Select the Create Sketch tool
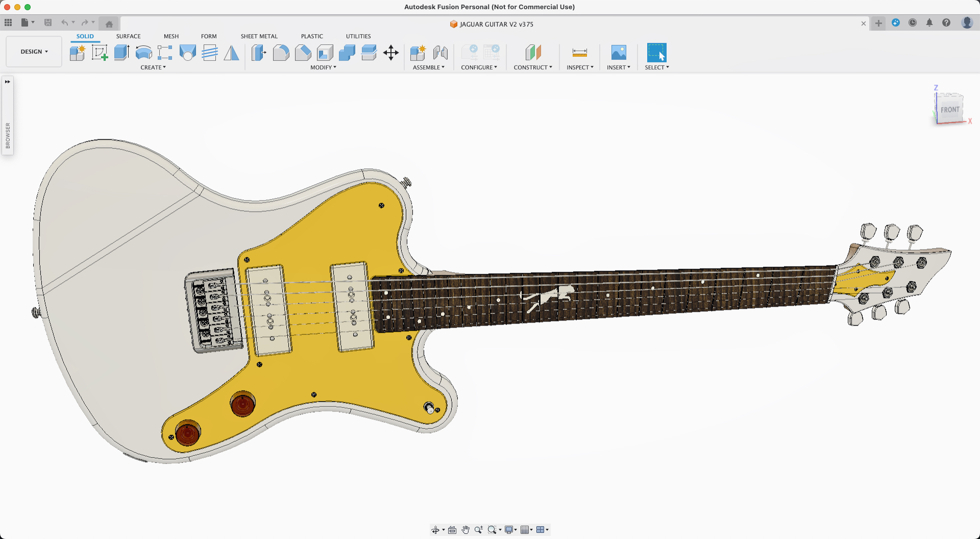The height and width of the screenshot is (539, 980). 100,53
